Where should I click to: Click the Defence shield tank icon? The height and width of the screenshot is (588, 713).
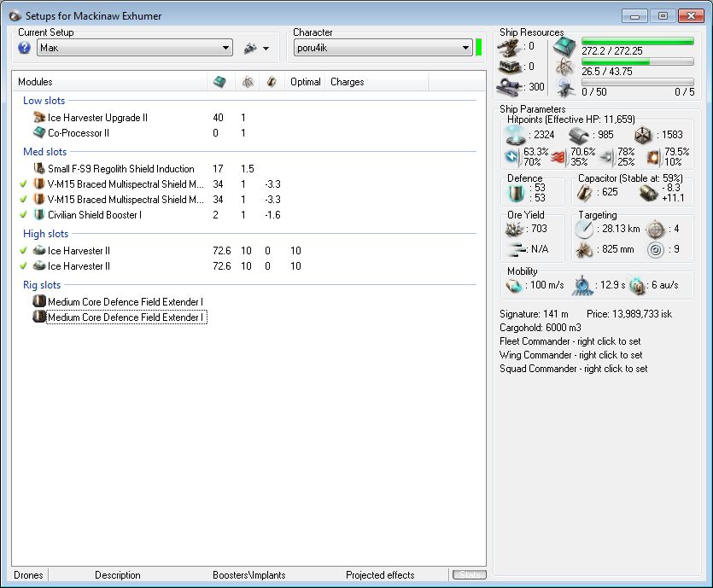(516, 193)
